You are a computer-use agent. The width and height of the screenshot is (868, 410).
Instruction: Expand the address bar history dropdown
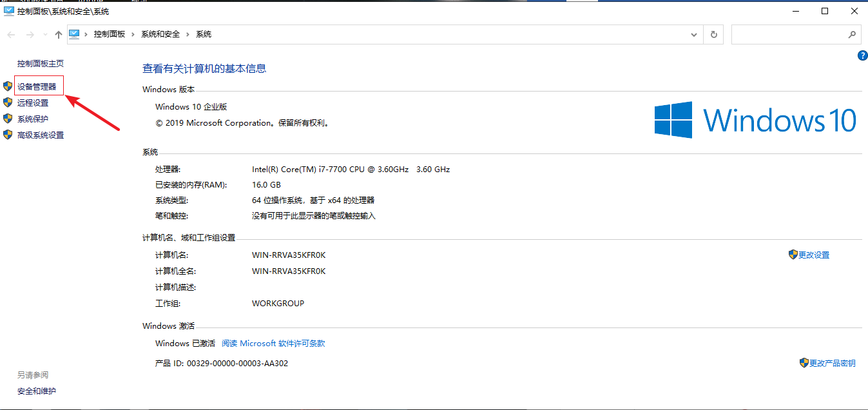pos(694,35)
